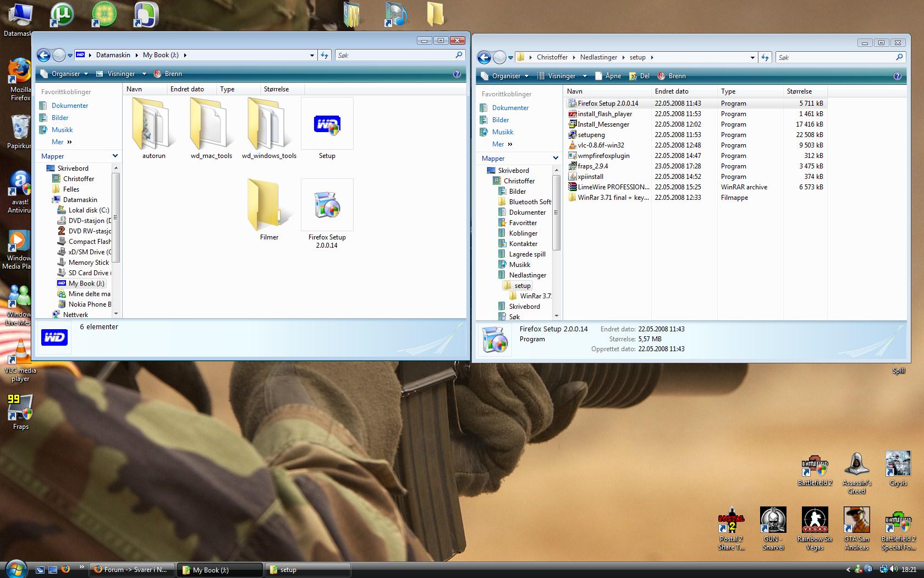
Task: Show more favorites via Mer in My Book window
Action: pyautogui.click(x=62, y=142)
